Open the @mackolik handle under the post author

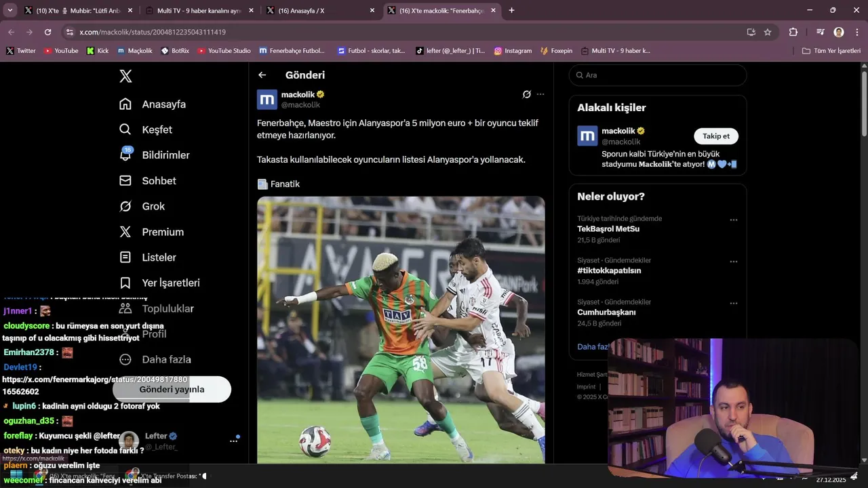[300, 105]
